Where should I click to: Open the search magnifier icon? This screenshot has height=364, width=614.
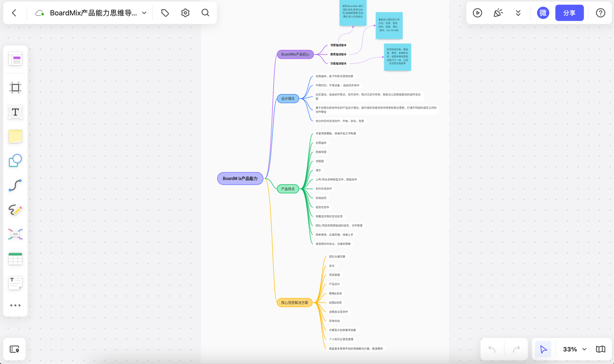(205, 13)
